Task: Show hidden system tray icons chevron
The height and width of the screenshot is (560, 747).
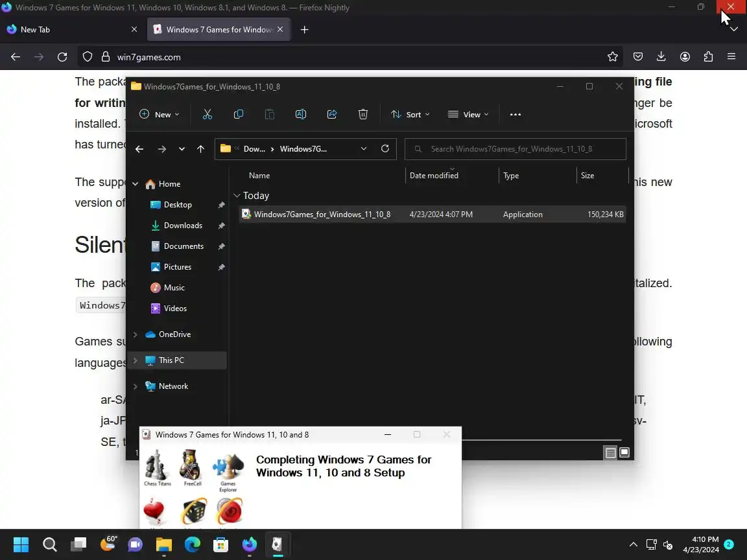Action: 633,544
